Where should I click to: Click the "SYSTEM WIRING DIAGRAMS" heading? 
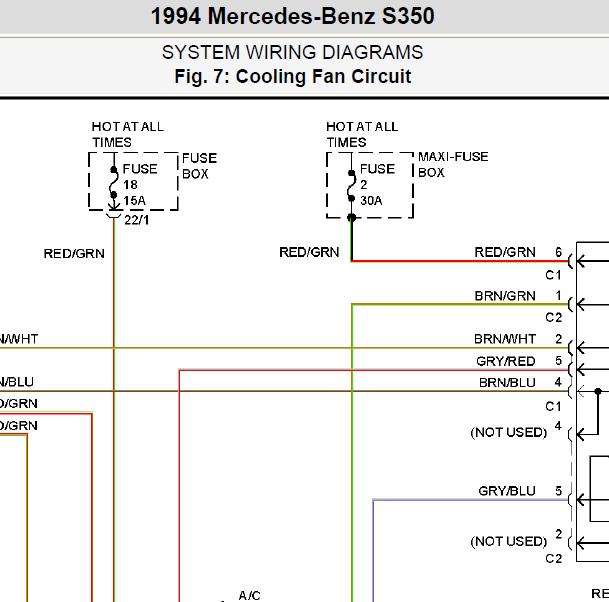(x=292, y=52)
